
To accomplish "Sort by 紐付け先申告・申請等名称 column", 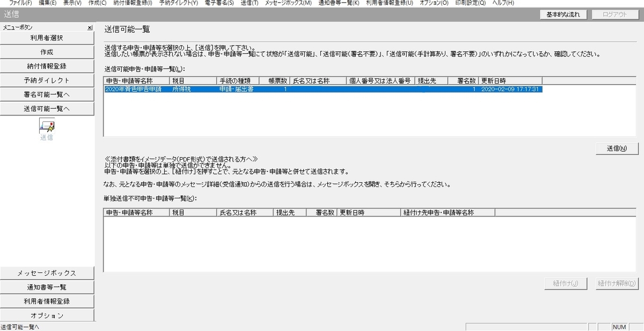I will pyautogui.click(x=448, y=213).
